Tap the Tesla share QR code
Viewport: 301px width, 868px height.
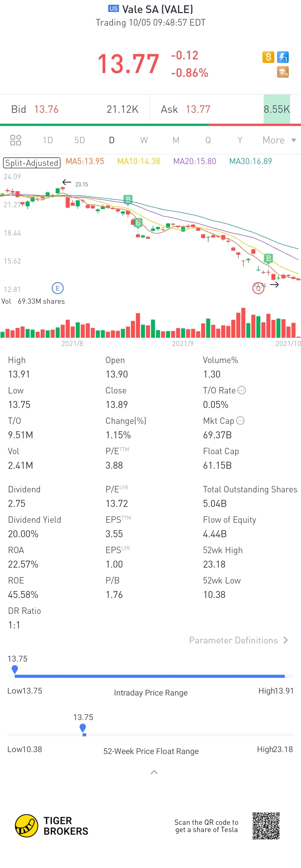[266, 826]
